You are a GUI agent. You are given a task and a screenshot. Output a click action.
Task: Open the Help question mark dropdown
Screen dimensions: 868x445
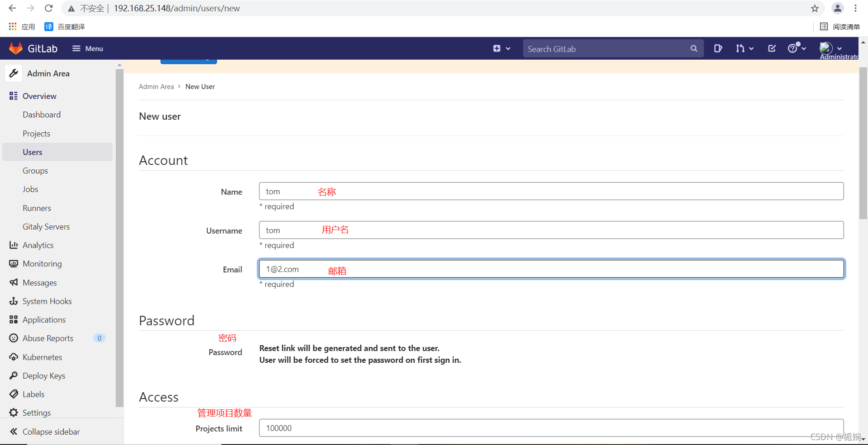pyautogui.click(x=797, y=48)
